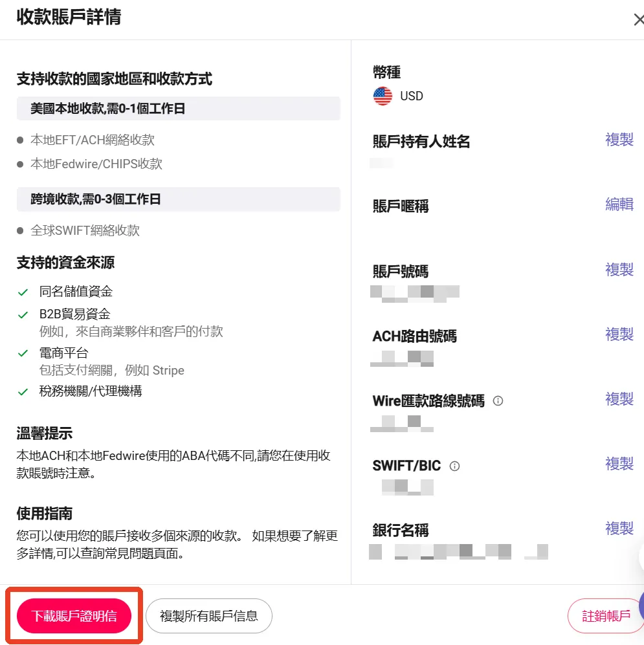
Task: Copy the 賬戶號碼 value
Action: [x=619, y=269]
